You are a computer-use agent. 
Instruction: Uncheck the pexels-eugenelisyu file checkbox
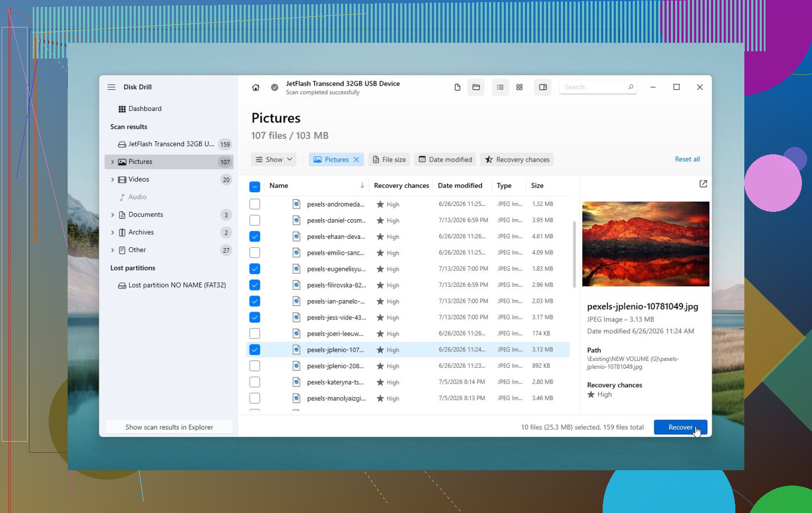click(254, 269)
